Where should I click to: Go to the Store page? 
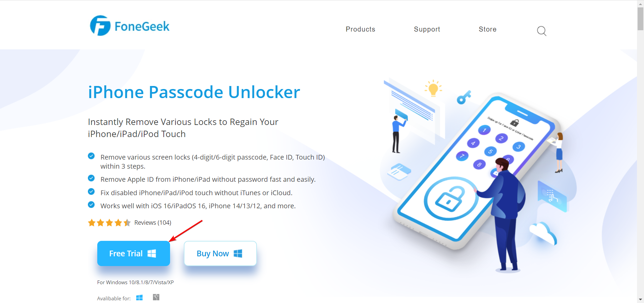(487, 29)
